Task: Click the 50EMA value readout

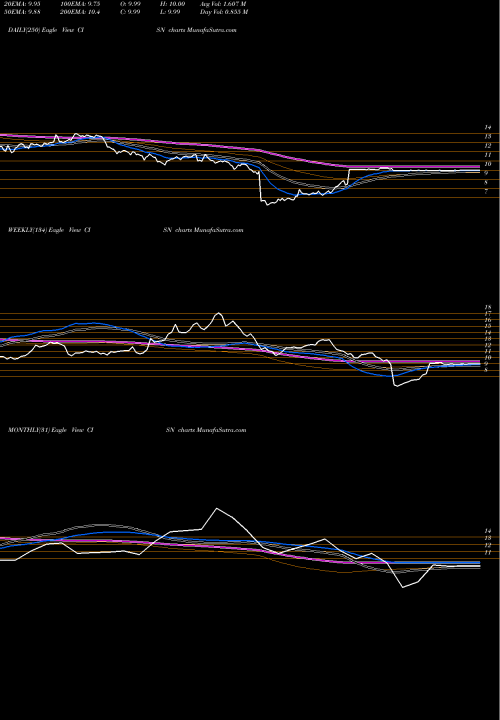Action: [22, 12]
